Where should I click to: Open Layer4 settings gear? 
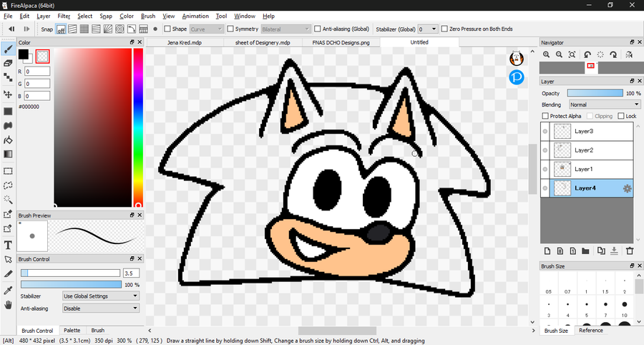click(627, 188)
